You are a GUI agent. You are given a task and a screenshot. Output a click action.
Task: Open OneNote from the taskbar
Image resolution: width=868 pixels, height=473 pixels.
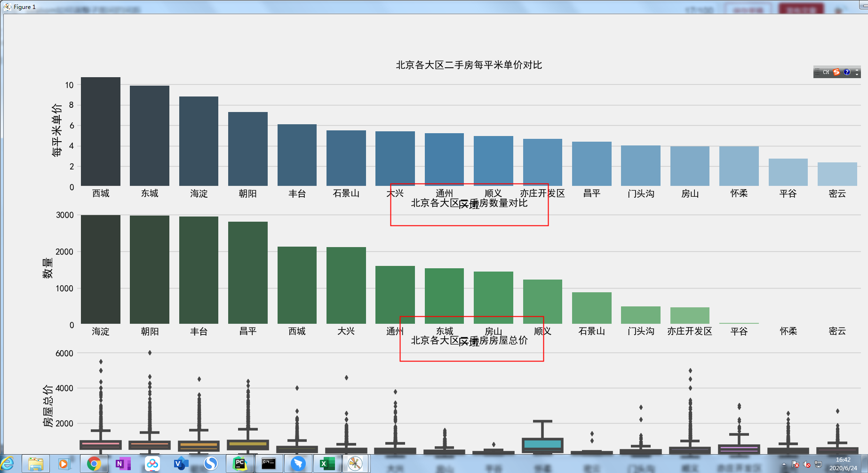(x=123, y=464)
